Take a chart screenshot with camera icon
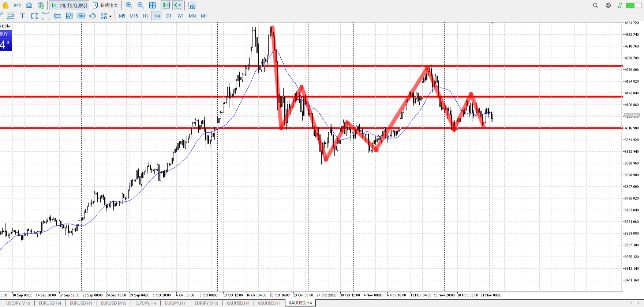 point(192,5)
